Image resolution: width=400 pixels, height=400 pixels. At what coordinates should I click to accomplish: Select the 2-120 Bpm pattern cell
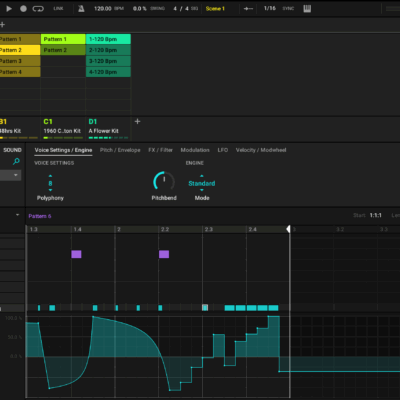tap(108, 50)
